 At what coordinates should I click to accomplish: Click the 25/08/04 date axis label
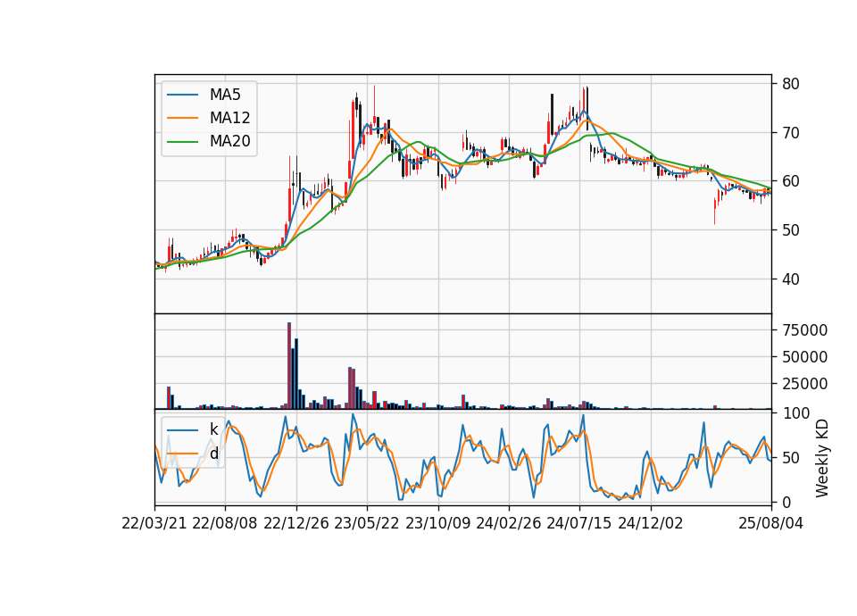click(771, 523)
